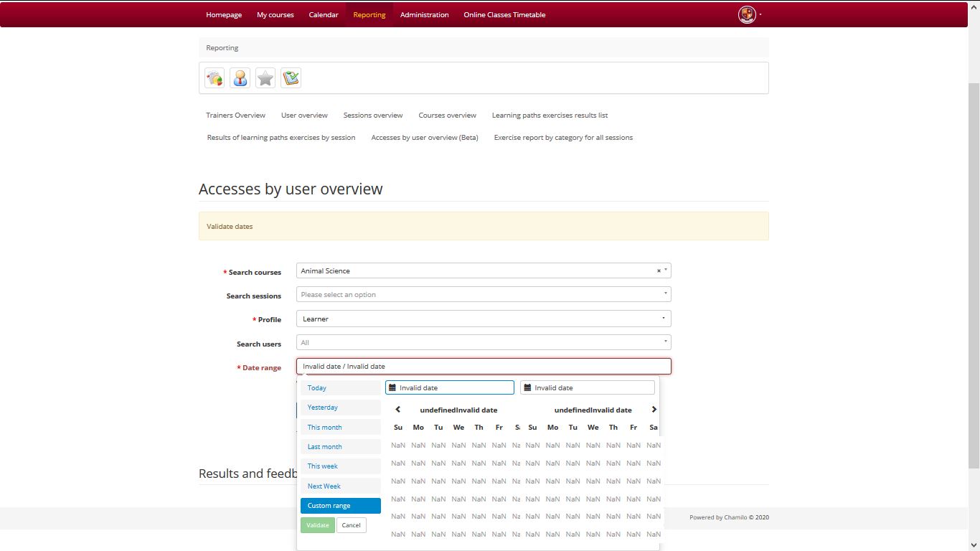The image size is (980, 551).
Task: Click the previous month arrow in the calendar
Action: [397, 409]
